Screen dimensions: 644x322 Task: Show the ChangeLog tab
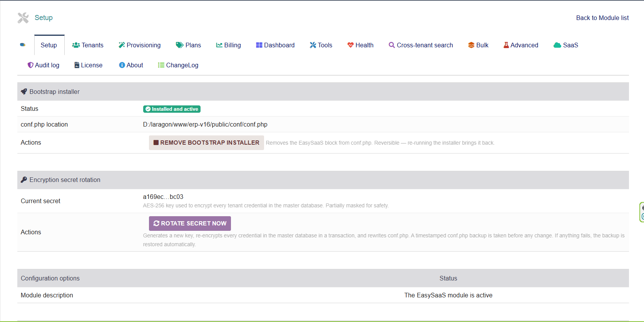coord(178,65)
